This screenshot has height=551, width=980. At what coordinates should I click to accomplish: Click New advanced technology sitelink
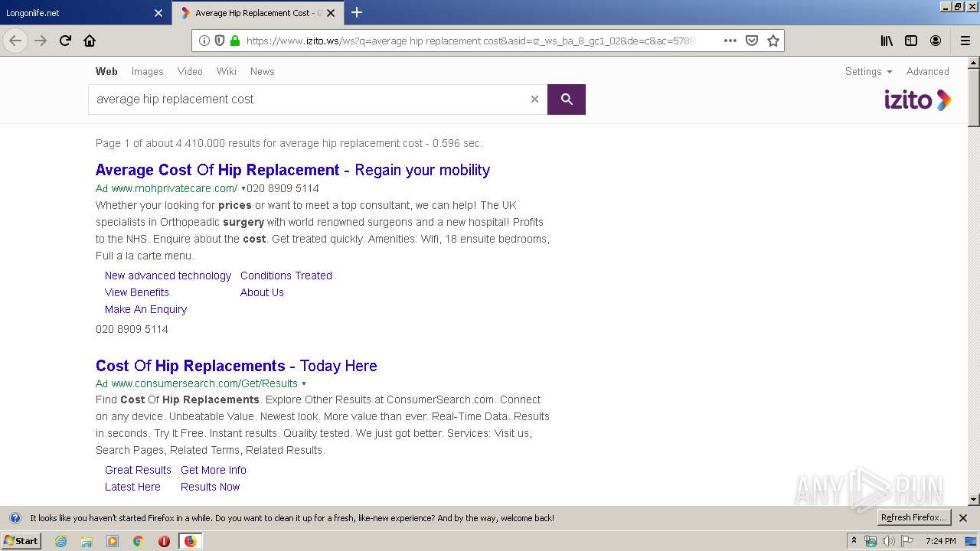(x=168, y=275)
